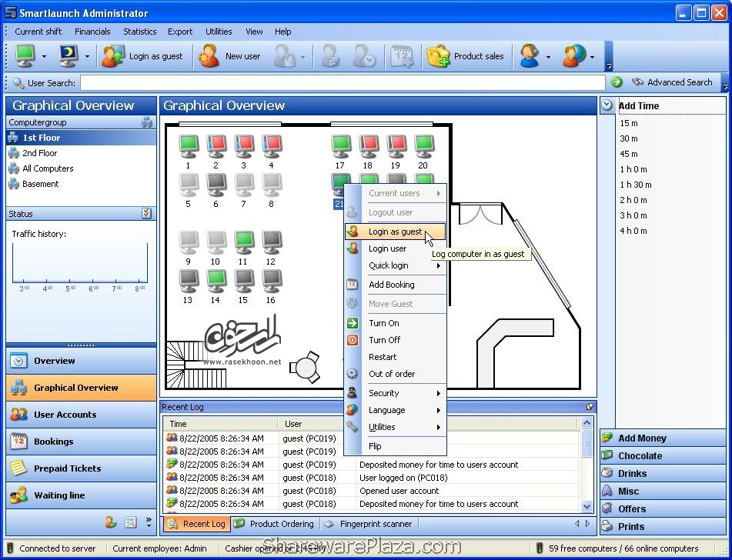Open the Bookings navigation section
This screenshot has height=560, width=732.
pyautogui.click(x=54, y=442)
